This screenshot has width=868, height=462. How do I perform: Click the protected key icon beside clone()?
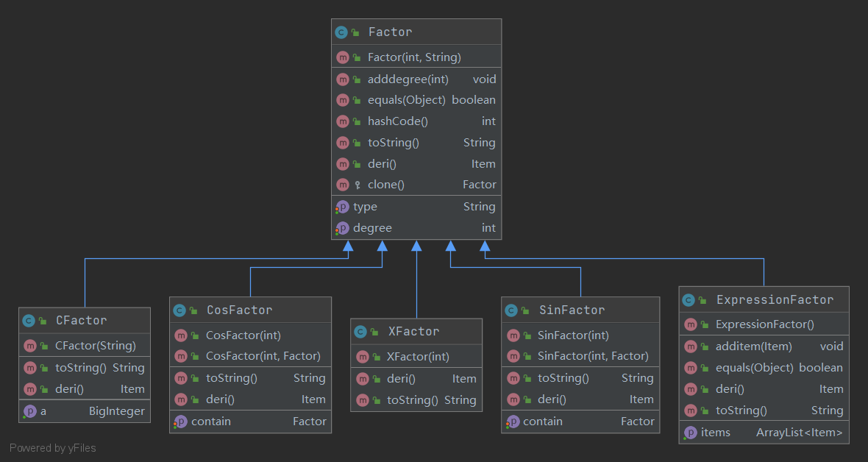[356, 185]
